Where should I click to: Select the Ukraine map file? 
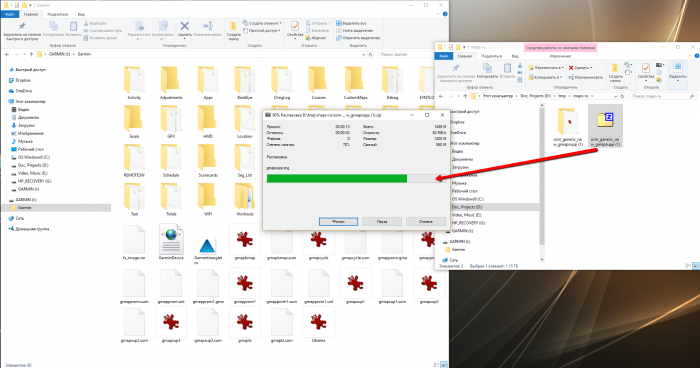click(x=318, y=325)
